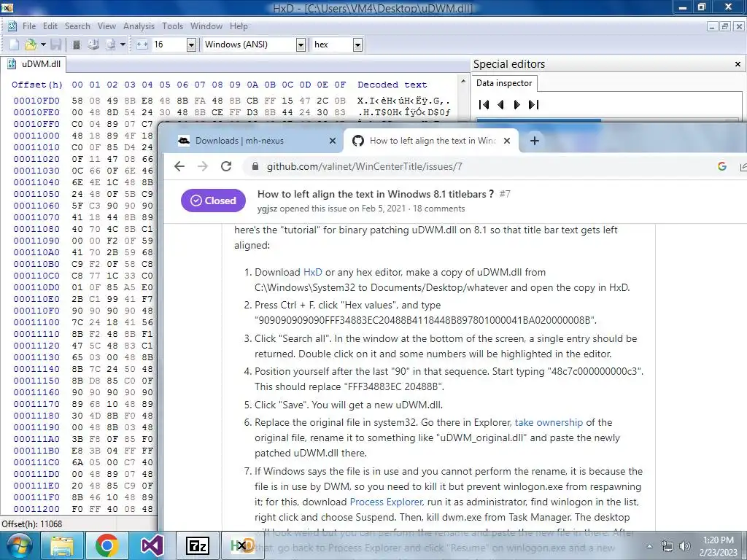This screenshot has width=747, height=560.
Task: Reload the GitHub page
Action: pos(226,166)
